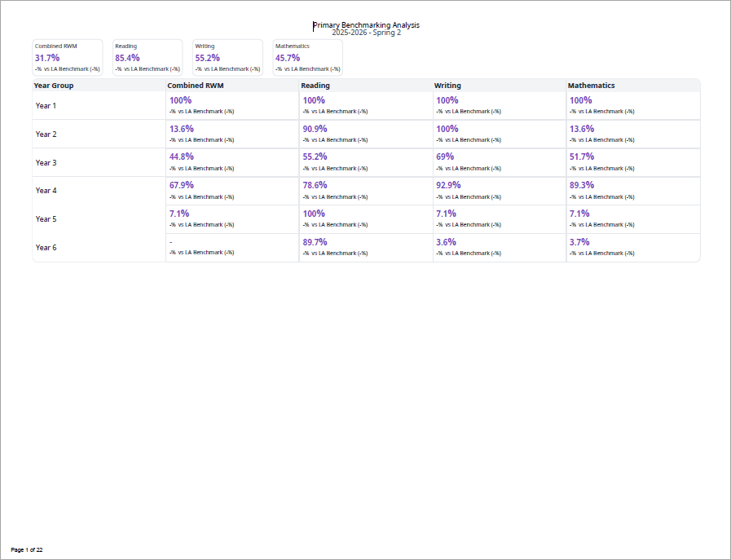This screenshot has height=560, width=731.
Task: Open the Writing 55.2% summary card
Action: coord(227,57)
